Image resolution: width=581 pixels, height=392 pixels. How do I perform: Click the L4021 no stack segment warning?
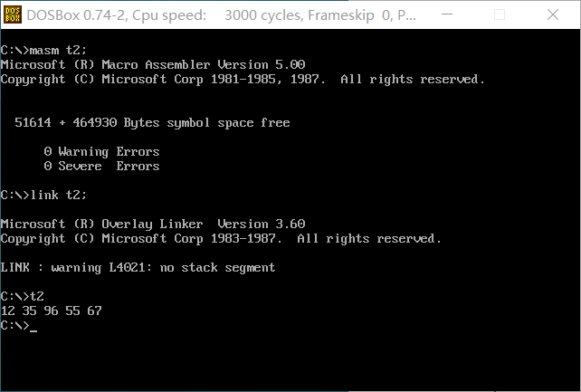(x=138, y=267)
